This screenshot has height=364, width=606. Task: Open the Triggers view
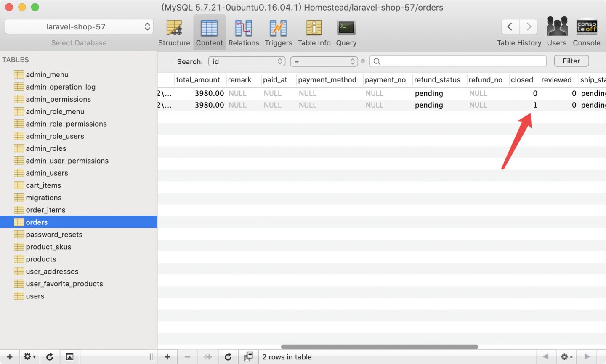point(278,32)
